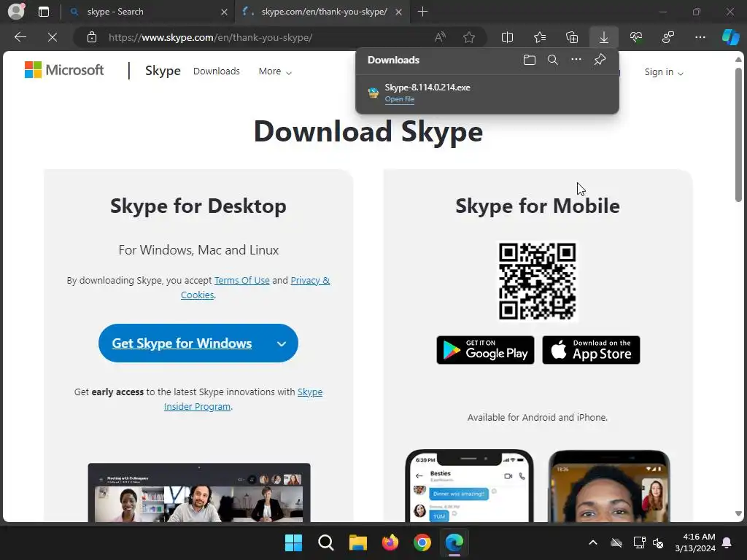Open file Skype-8.114.0.214.exe

coord(399,99)
